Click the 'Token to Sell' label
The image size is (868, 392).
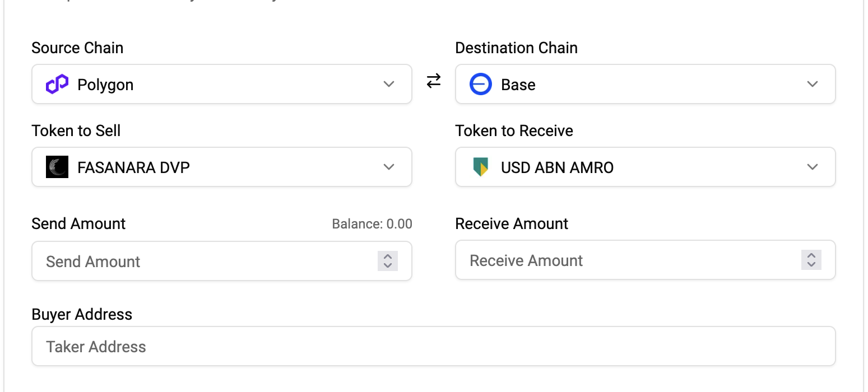(76, 130)
